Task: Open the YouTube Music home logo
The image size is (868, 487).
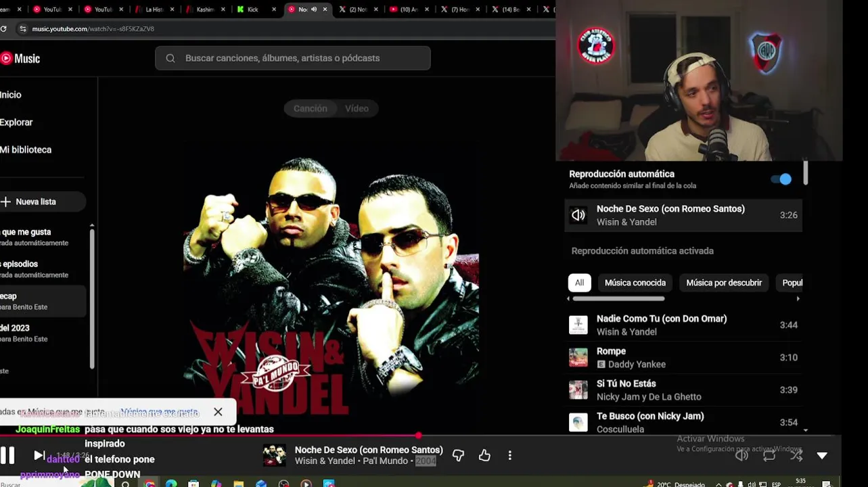Action: 20,58
